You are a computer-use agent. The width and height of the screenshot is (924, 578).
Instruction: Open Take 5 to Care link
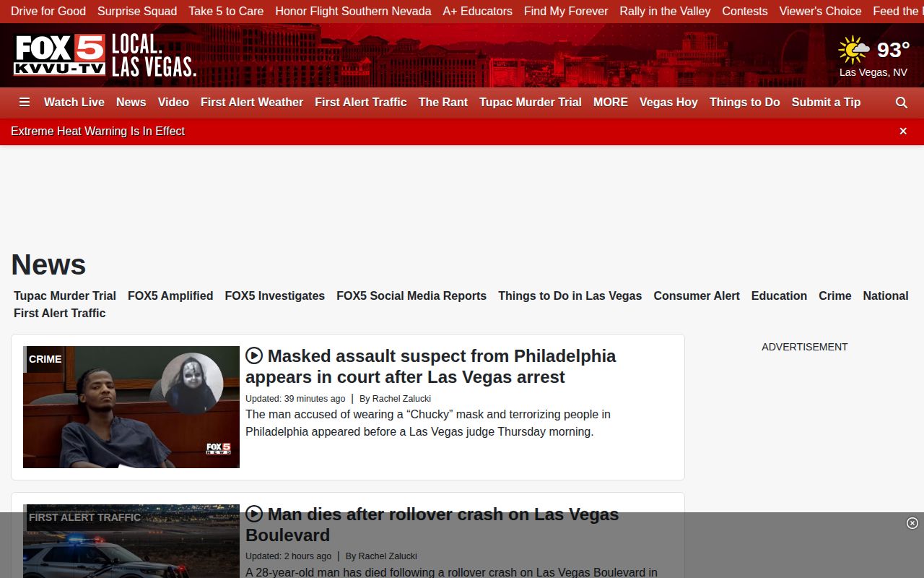pyautogui.click(x=226, y=12)
